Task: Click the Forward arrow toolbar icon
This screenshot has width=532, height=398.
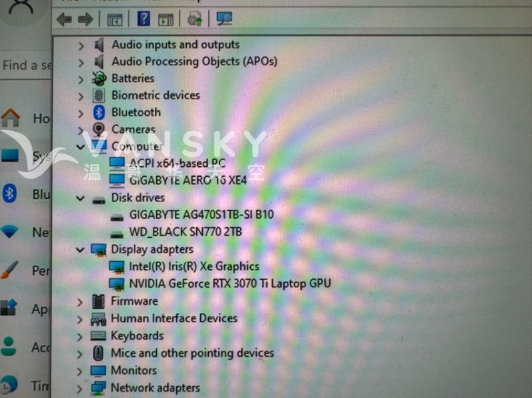Action: click(84, 19)
